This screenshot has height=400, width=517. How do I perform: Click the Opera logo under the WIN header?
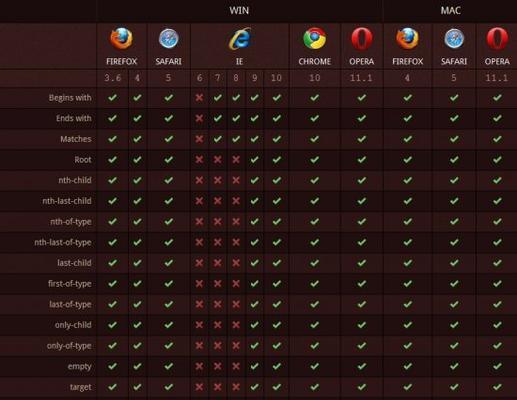point(362,39)
